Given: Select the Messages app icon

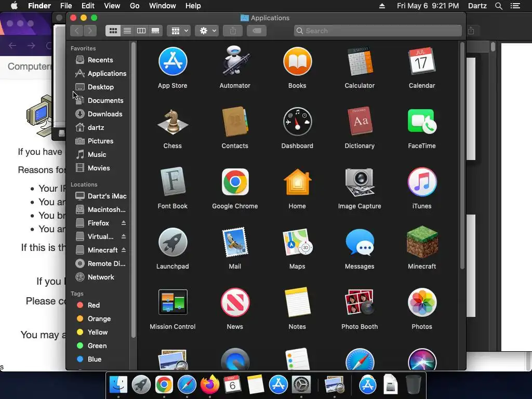Looking at the screenshot, I should point(360,242).
